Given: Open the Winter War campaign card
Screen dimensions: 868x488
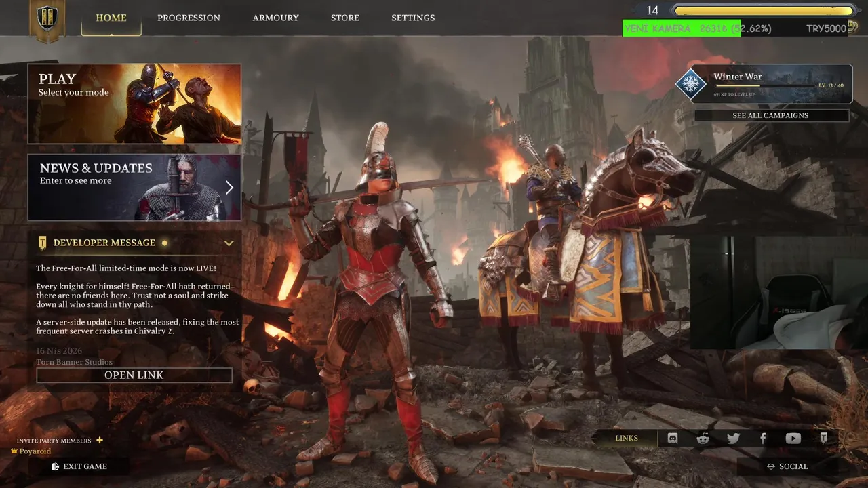Looking at the screenshot, I should pos(772,85).
